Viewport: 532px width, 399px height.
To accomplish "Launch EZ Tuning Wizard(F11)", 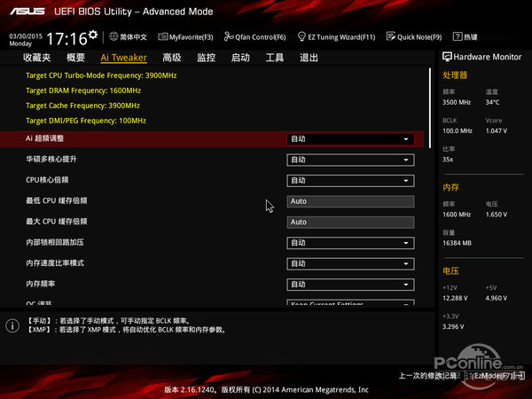I will click(x=336, y=36).
